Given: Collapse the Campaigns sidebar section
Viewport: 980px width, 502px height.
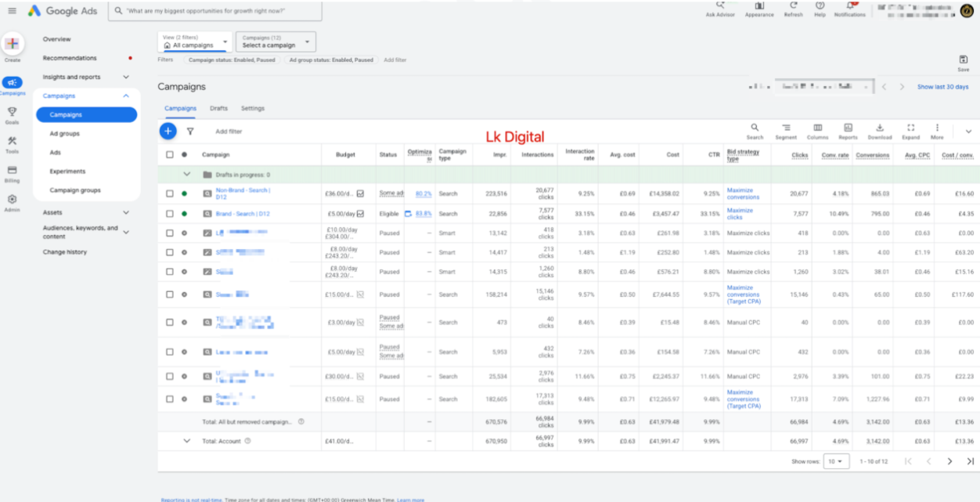Looking at the screenshot, I should coord(126,96).
